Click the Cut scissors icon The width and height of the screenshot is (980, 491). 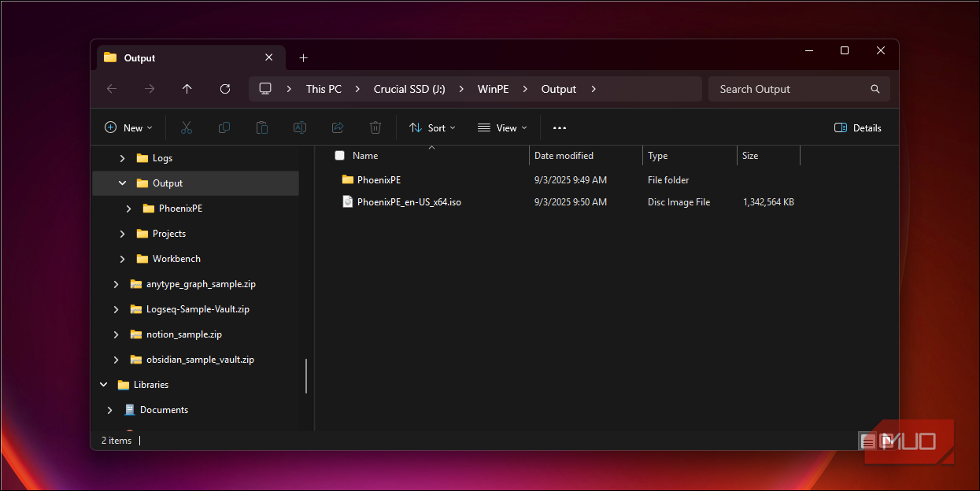point(187,127)
